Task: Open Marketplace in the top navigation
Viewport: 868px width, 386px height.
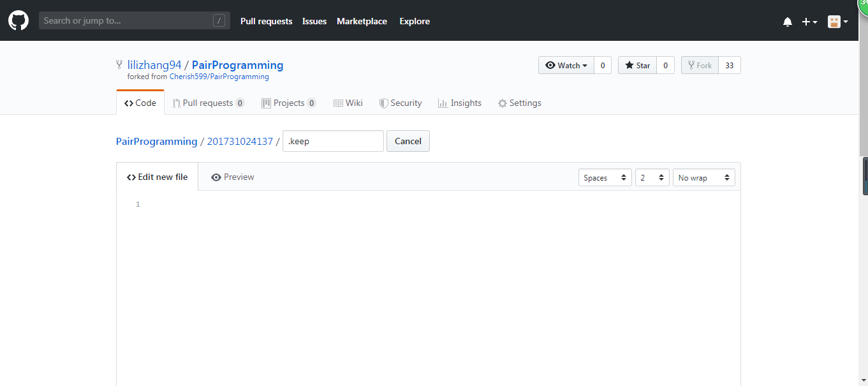Action: pos(362,21)
